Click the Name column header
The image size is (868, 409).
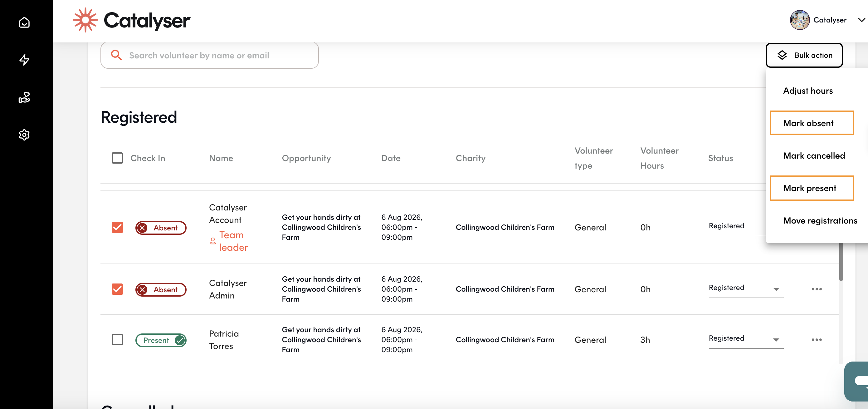[221, 158]
